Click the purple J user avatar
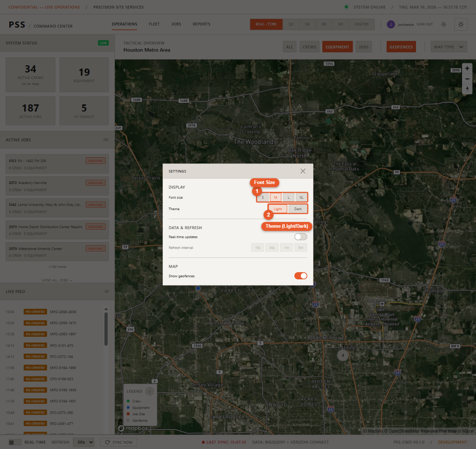Image resolution: width=476 pixels, height=449 pixels. [391, 24]
